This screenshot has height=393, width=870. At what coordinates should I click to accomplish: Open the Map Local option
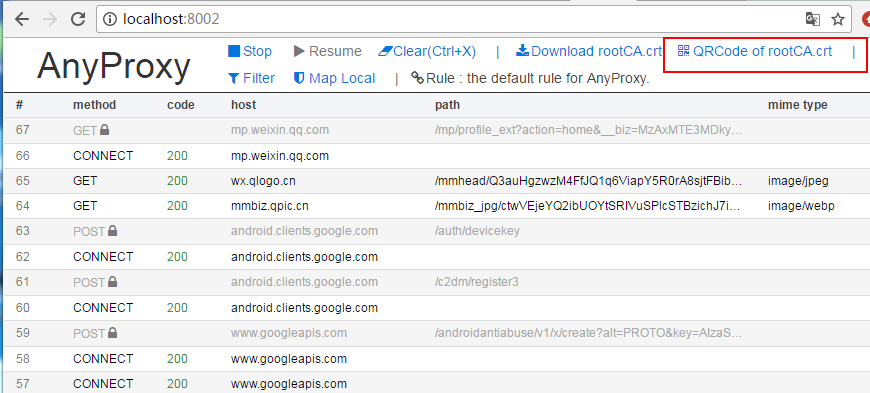click(335, 78)
